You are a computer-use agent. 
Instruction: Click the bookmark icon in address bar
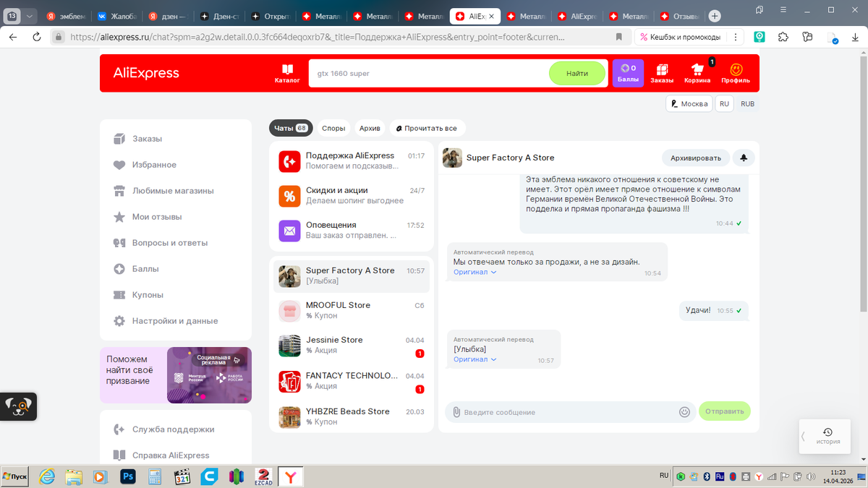[x=618, y=37]
